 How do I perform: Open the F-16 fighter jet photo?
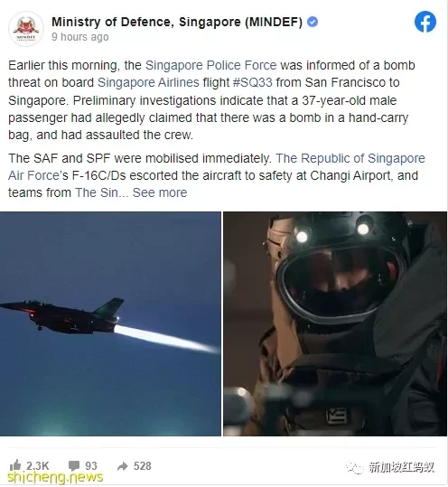click(x=110, y=323)
